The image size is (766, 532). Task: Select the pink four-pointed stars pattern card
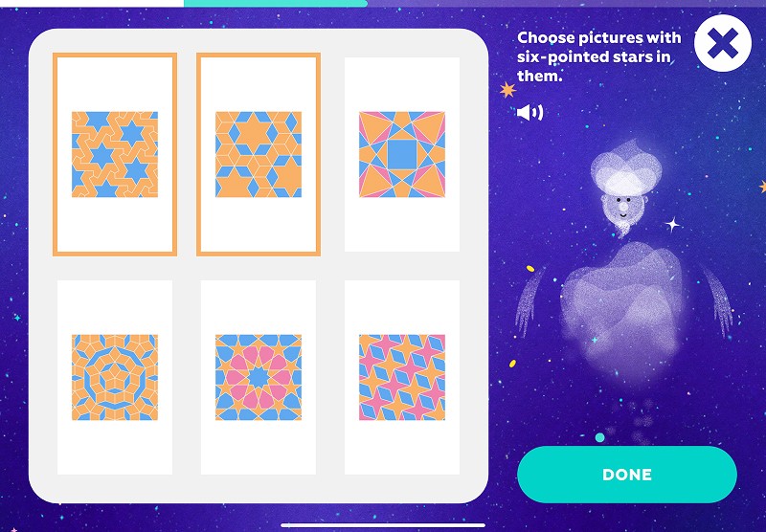402,377
